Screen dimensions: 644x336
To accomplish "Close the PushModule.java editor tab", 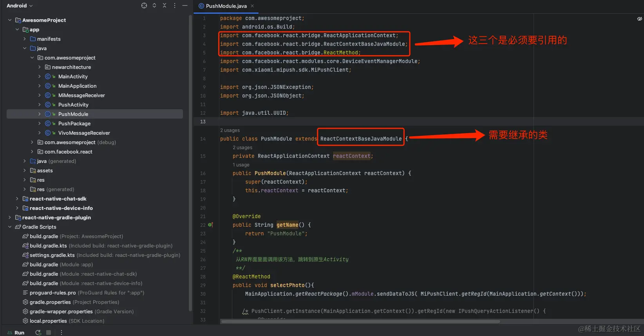I will click(x=252, y=6).
